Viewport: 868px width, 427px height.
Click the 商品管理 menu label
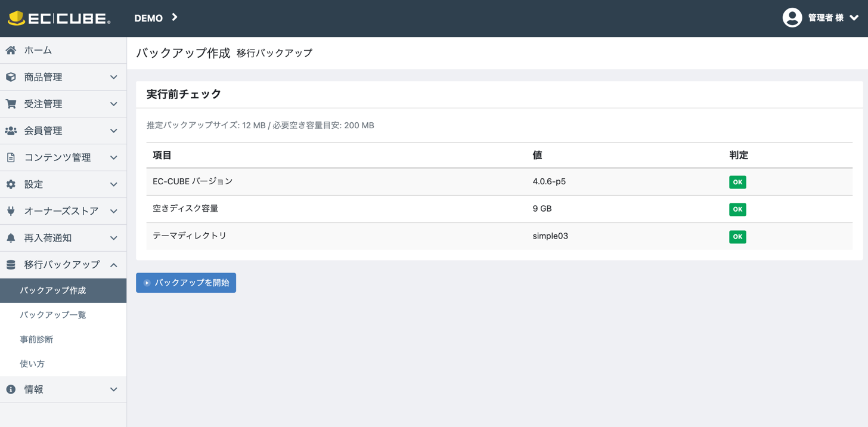[43, 78]
